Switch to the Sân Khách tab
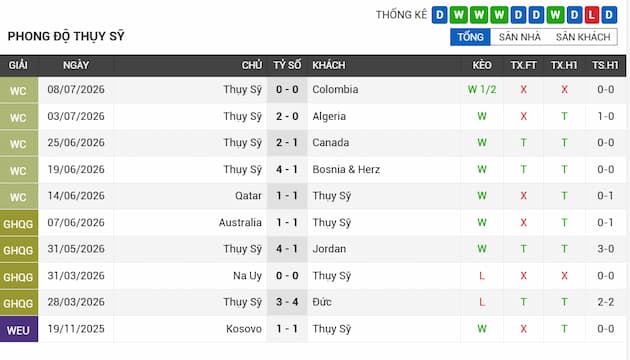630x360 pixels. click(583, 37)
